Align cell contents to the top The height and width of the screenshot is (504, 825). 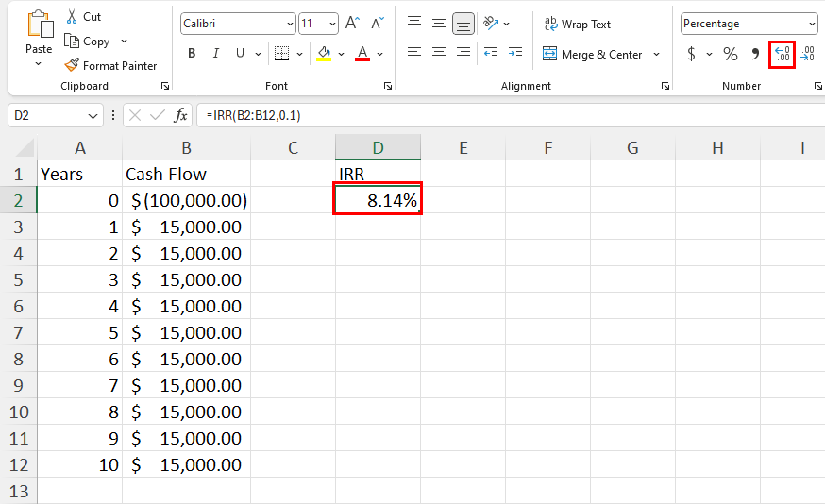[x=414, y=23]
